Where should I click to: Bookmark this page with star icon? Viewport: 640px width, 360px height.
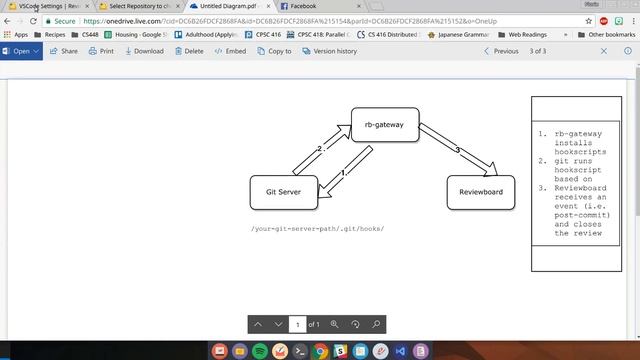[588, 21]
